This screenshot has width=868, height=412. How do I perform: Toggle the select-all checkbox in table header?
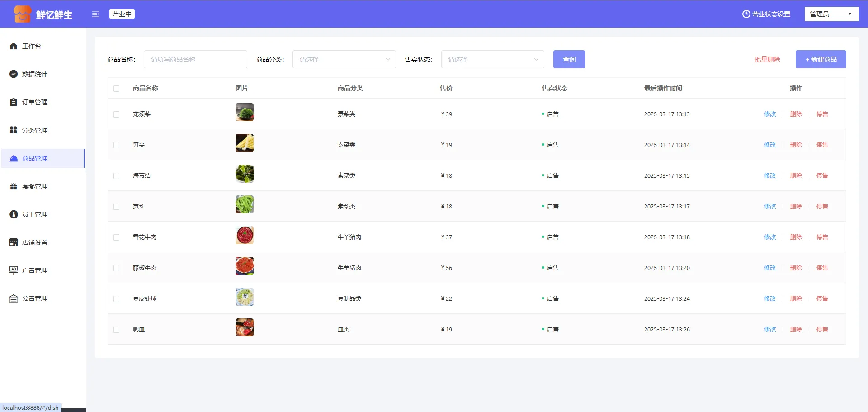click(x=117, y=89)
